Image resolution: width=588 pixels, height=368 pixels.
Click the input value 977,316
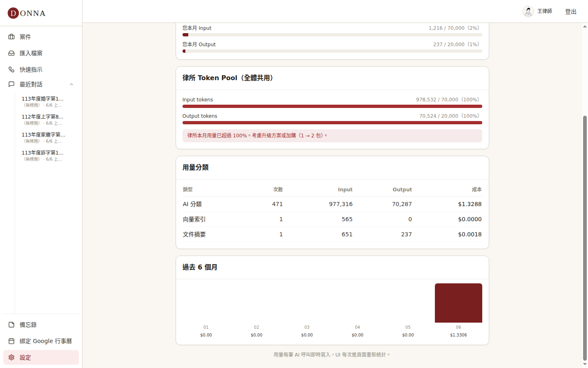(x=341, y=204)
